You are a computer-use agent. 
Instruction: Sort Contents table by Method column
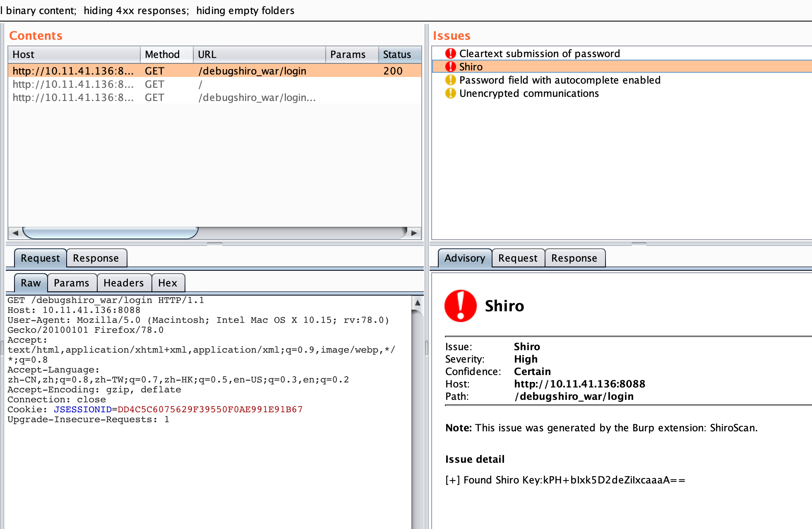162,55
